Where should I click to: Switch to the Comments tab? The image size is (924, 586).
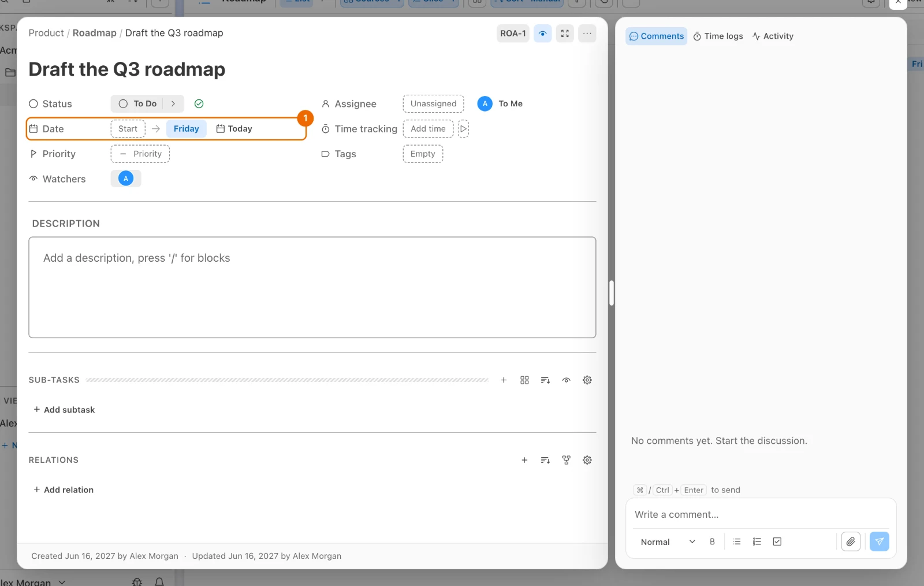(x=657, y=36)
